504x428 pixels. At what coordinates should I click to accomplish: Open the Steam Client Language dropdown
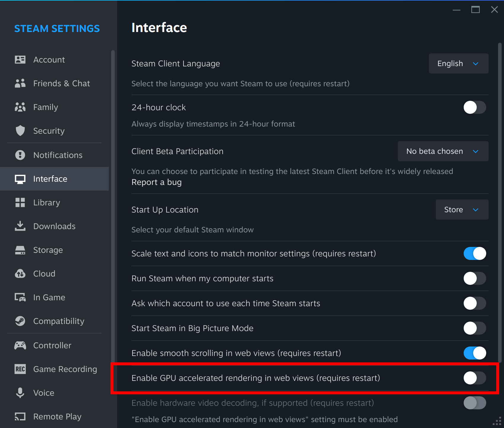[x=459, y=63]
